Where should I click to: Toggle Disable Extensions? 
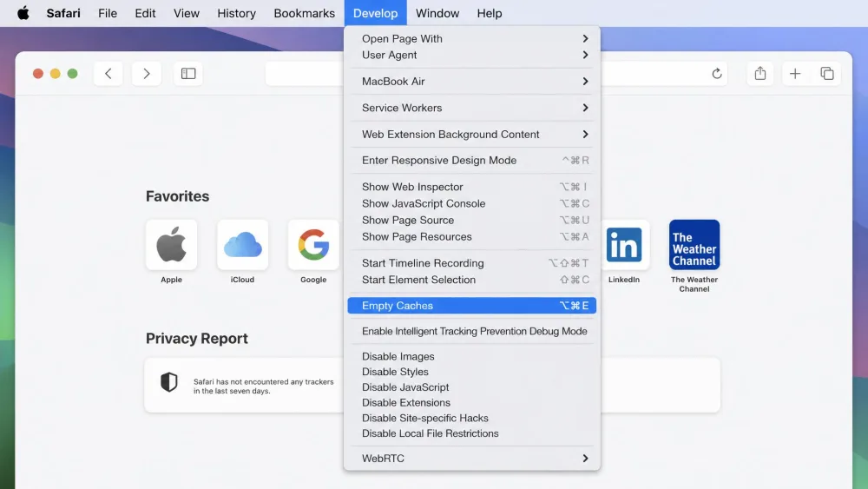[471, 403]
